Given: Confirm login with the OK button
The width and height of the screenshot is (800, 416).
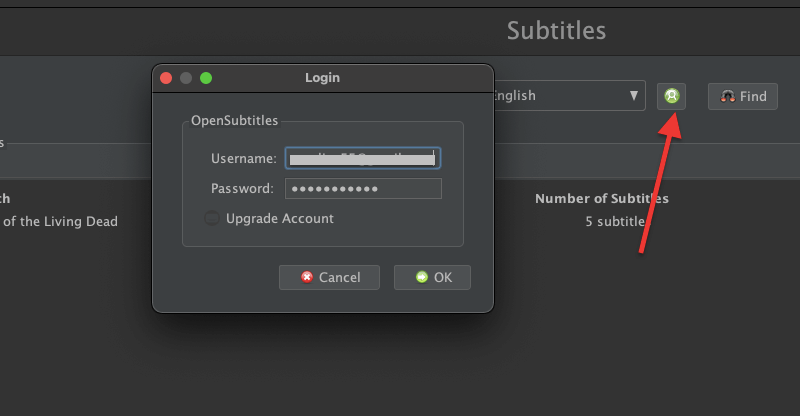Looking at the screenshot, I should click(x=432, y=277).
